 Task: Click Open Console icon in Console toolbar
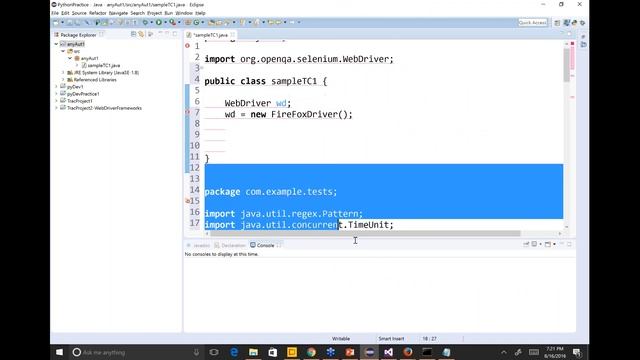coord(548,244)
